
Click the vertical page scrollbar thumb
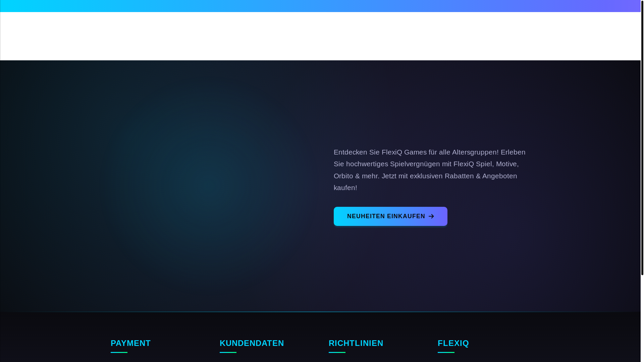[x=642, y=137]
